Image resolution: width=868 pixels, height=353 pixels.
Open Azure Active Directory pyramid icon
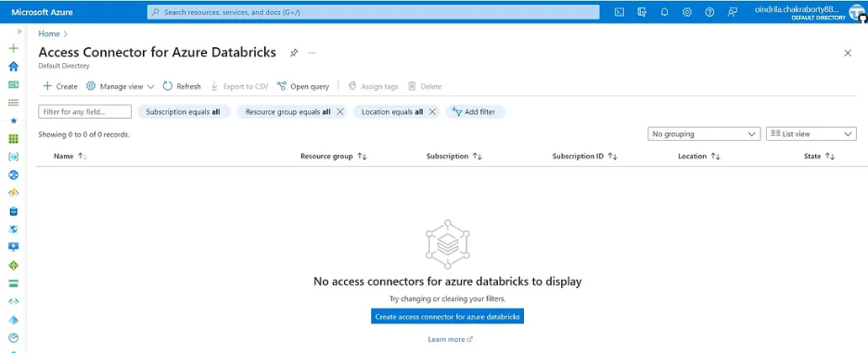pyautogui.click(x=14, y=320)
